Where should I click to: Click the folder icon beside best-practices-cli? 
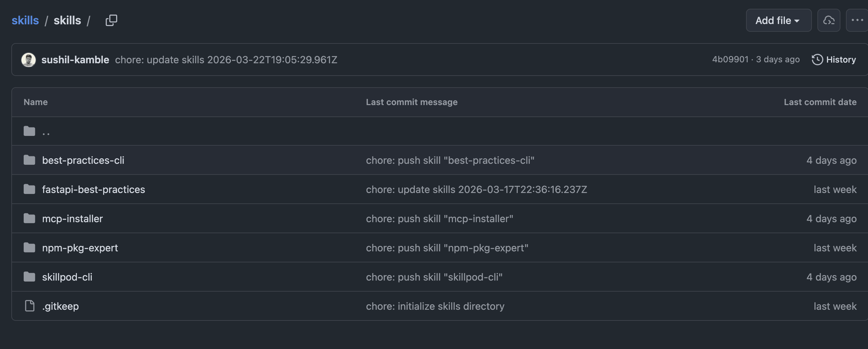(x=29, y=160)
